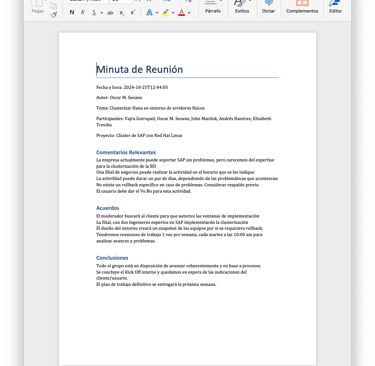Open the Complementos add-ins button
The height and width of the screenshot is (366, 375).
[302, 7]
